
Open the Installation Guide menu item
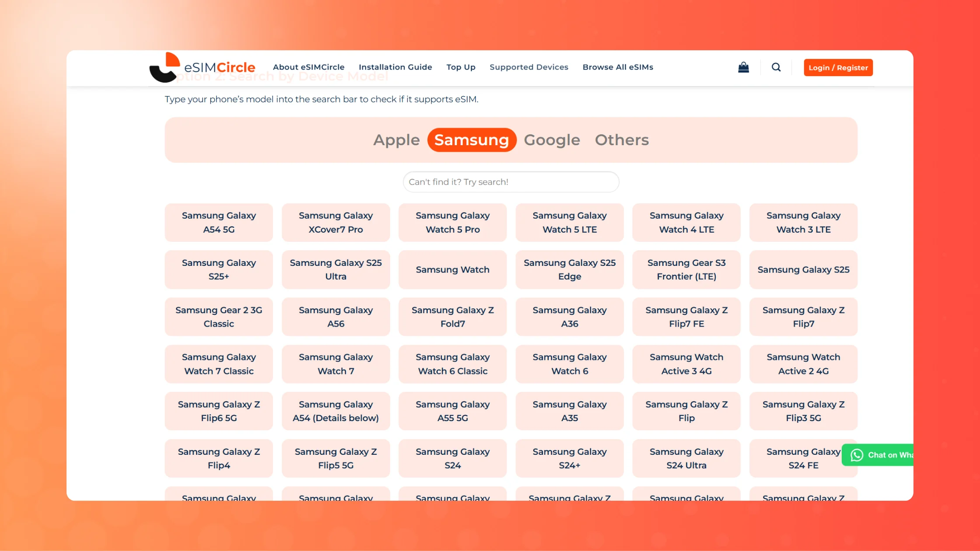point(395,67)
